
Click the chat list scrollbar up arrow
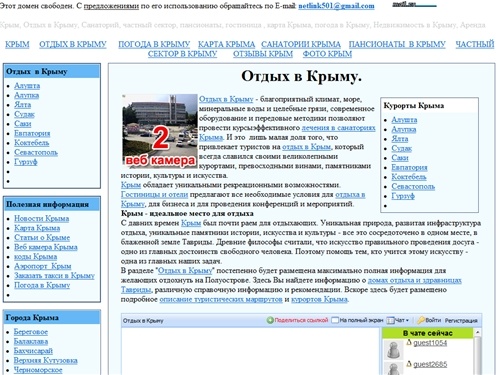coord(477,332)
